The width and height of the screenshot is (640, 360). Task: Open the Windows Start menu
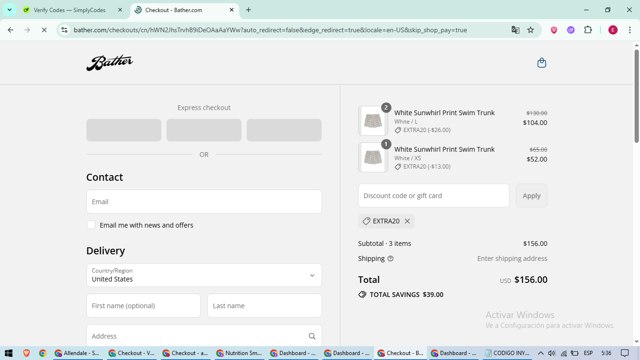click(9, 353)
